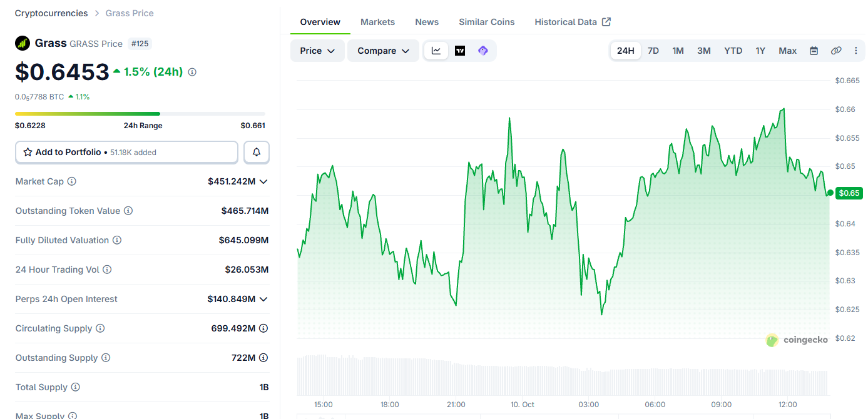Click the #125 rank badge
The image size is (868, 419).
[140, 44]
